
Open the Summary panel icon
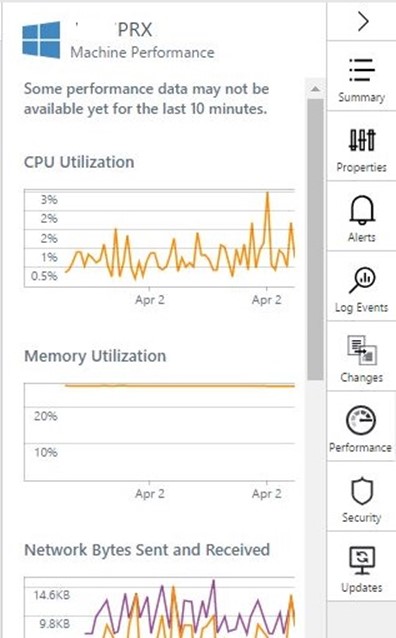tap(361, 70)
